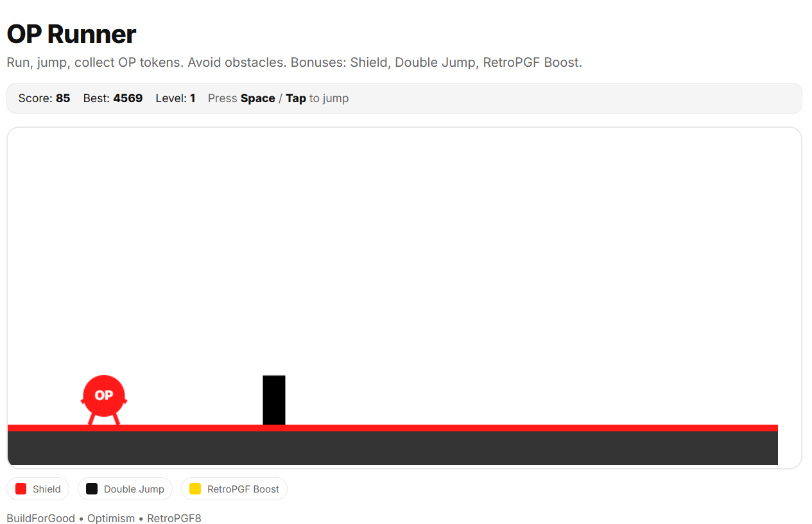
Task: Click the bold Tap hint text
Action: click(x=295, y=98)
